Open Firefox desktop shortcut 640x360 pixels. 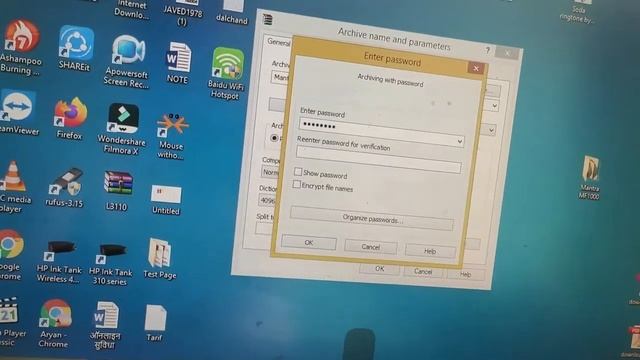tap(70, 118)
